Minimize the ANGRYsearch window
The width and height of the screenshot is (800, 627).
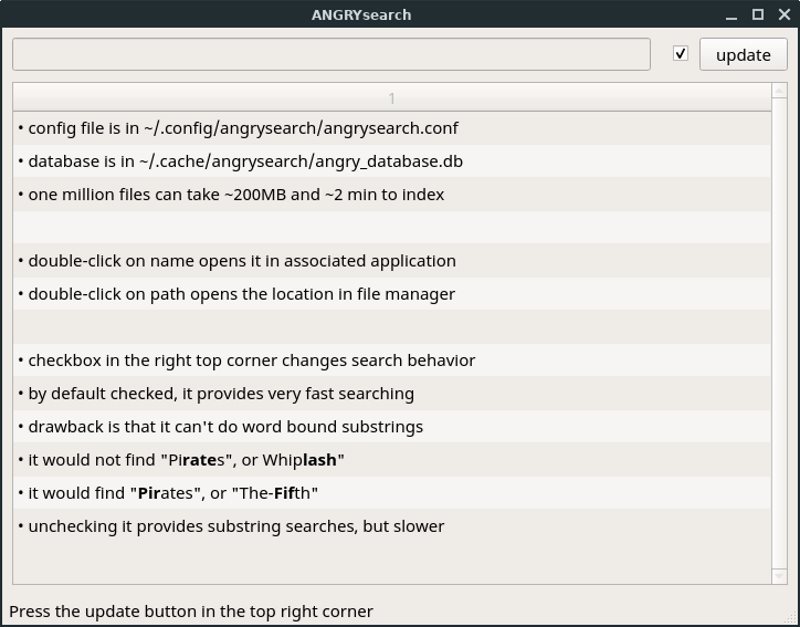[x=734, y=14]
